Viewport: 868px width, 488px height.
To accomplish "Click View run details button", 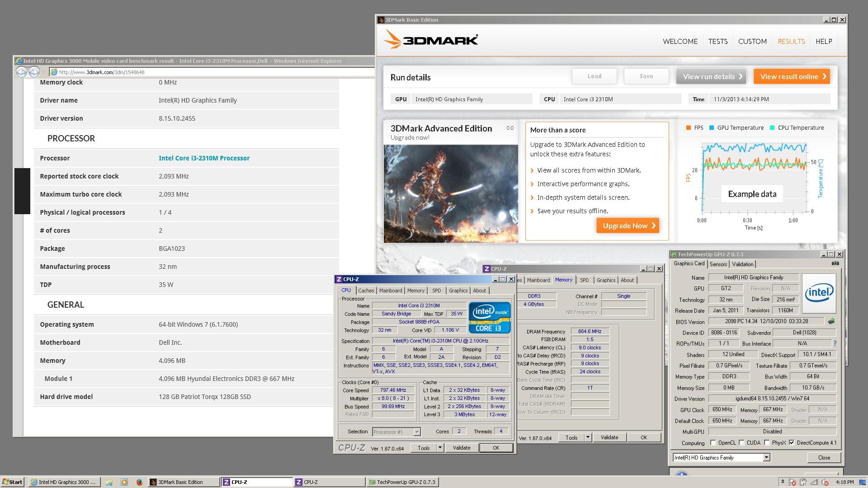I will (x=711, y=76).
